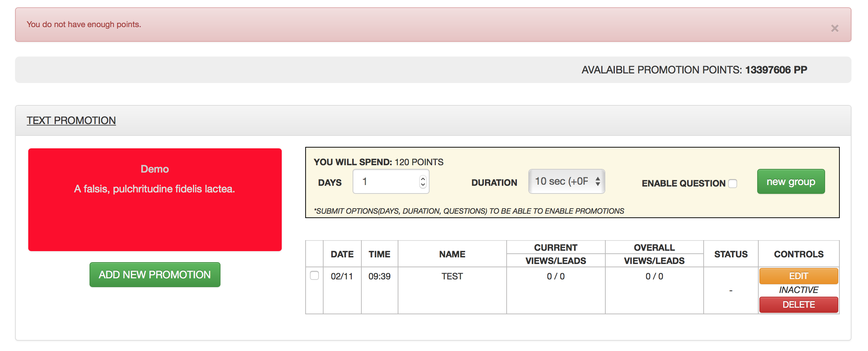Click DELETE for TEST promotion
868x351 pixels.
click(799, 305)
